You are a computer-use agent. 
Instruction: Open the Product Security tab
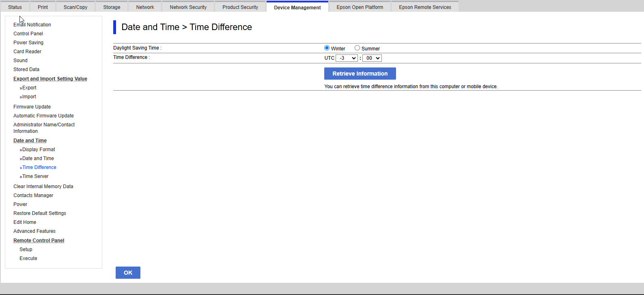click(240, 7)
